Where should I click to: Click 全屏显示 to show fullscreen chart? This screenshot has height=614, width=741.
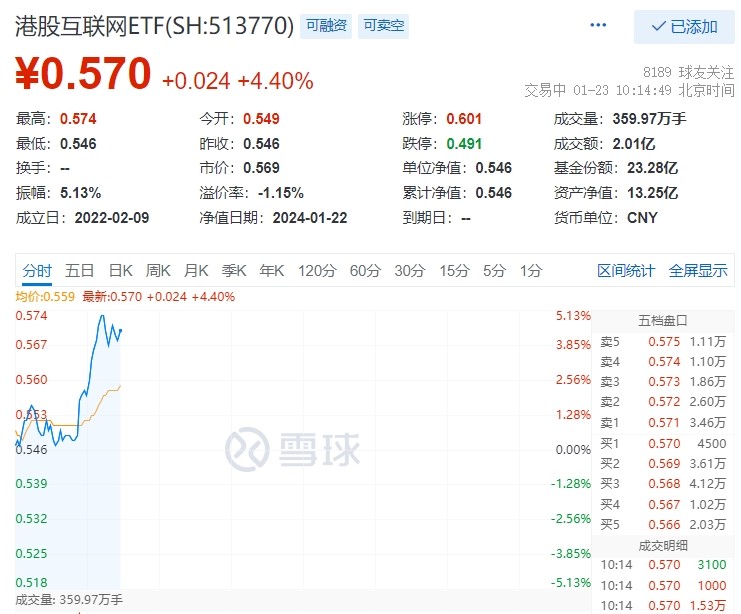click(x=698, y=270)
